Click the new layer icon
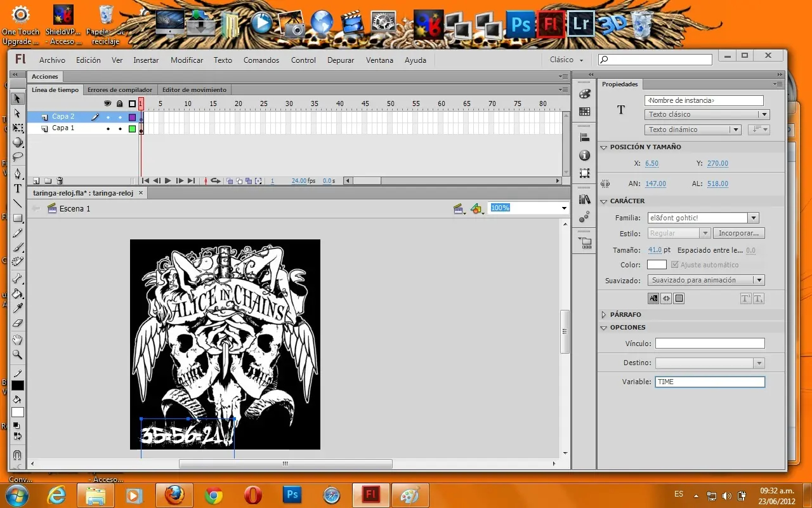This screenshot has height=508, width=812. 36,181
